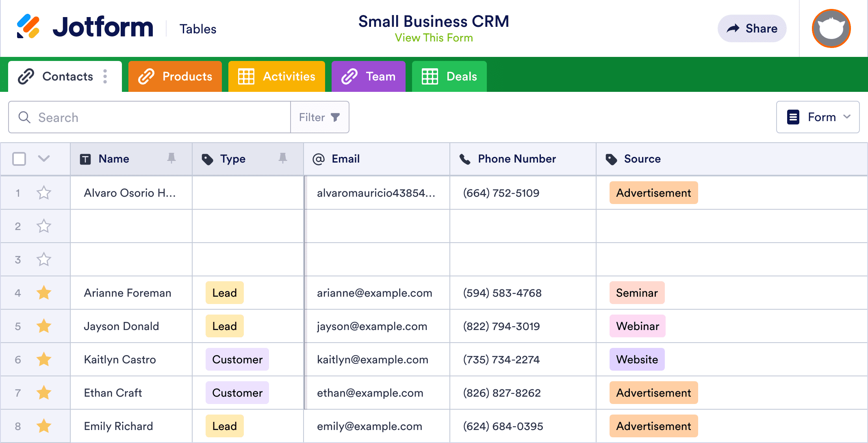Click the Email column @ icon
The width and height of the screenshot is (868, 443).
pos(319,159)
